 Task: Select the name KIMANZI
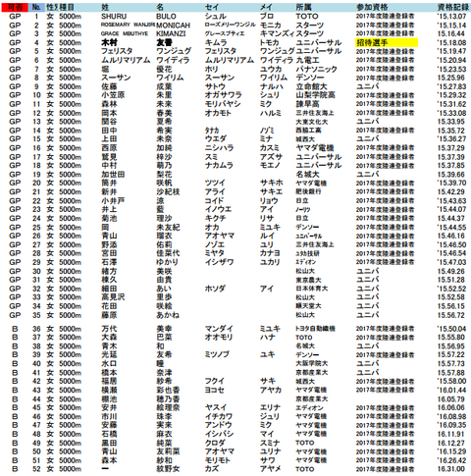[171, 33]
